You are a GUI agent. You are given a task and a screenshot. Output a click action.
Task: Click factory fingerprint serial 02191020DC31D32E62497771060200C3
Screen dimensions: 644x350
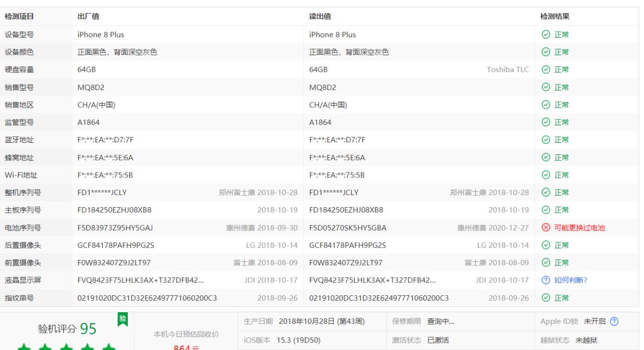point(147,298)
